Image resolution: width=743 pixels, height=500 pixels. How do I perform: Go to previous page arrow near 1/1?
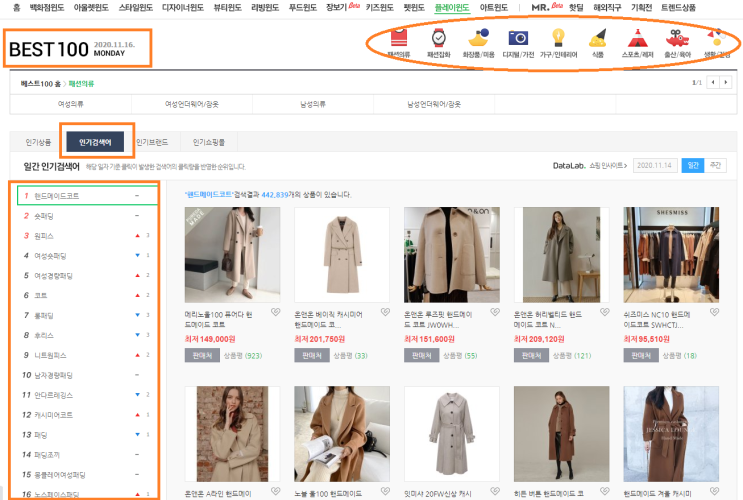click(x=713, y=82)
